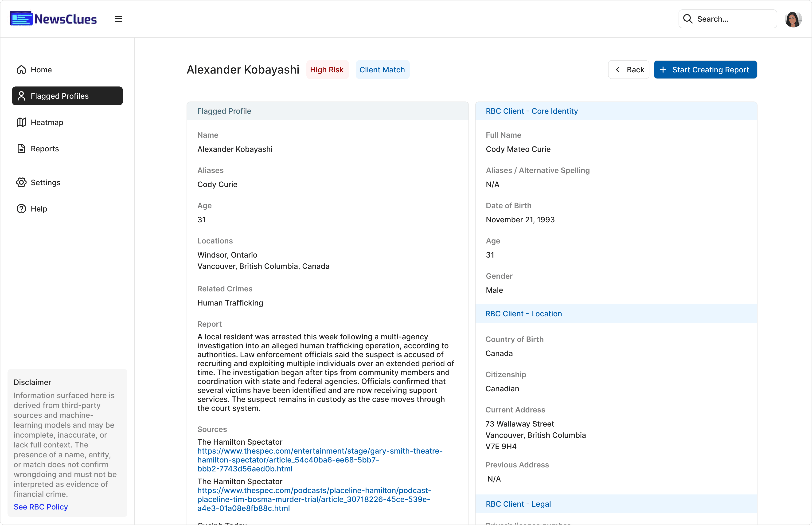Click the High Risk badge
The height and width of the screenshot is (525, 812).
[x=327, y=70]
